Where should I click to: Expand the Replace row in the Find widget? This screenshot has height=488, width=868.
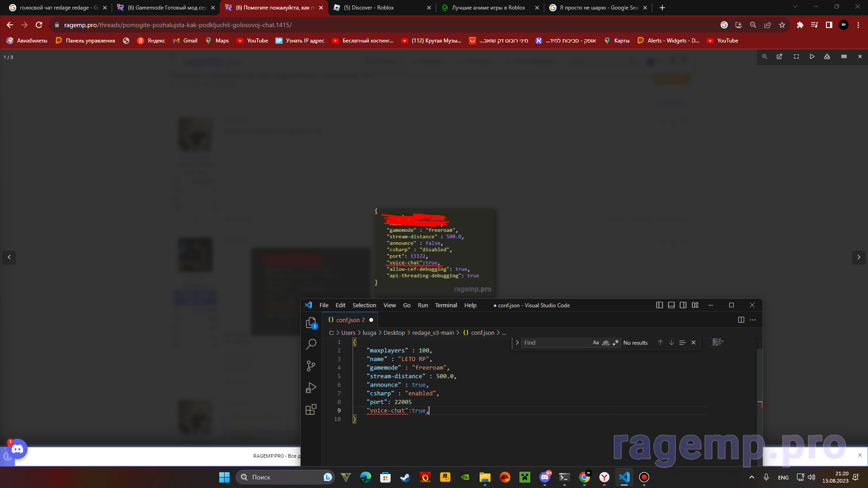coord(517,343)
